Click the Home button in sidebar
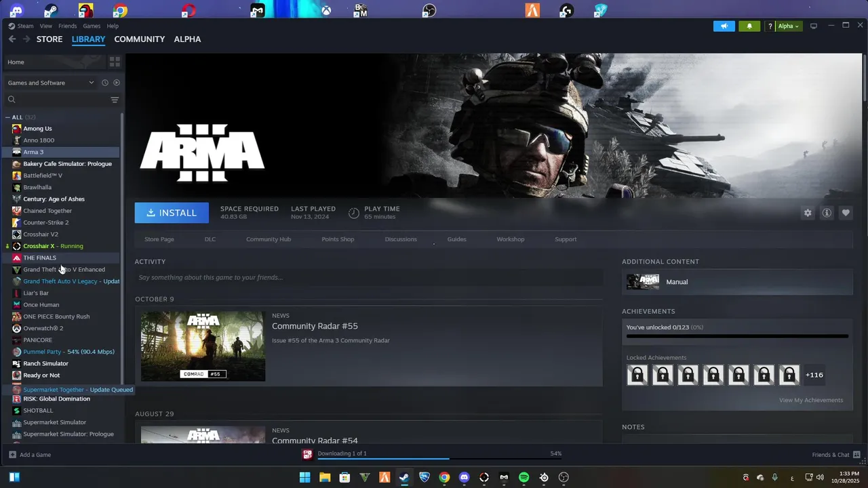This screenshot has height=488, width=868. coord(54,62)
